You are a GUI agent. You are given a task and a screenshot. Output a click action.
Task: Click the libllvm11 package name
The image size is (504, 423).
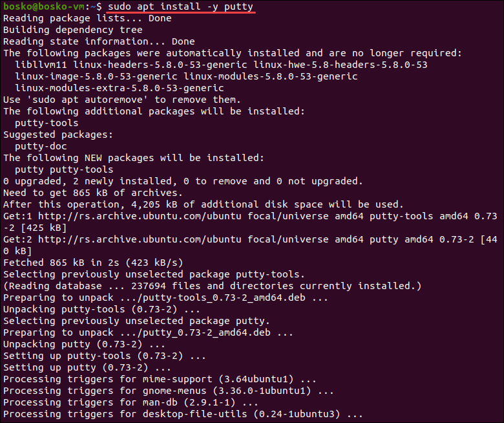pos(41,65)
